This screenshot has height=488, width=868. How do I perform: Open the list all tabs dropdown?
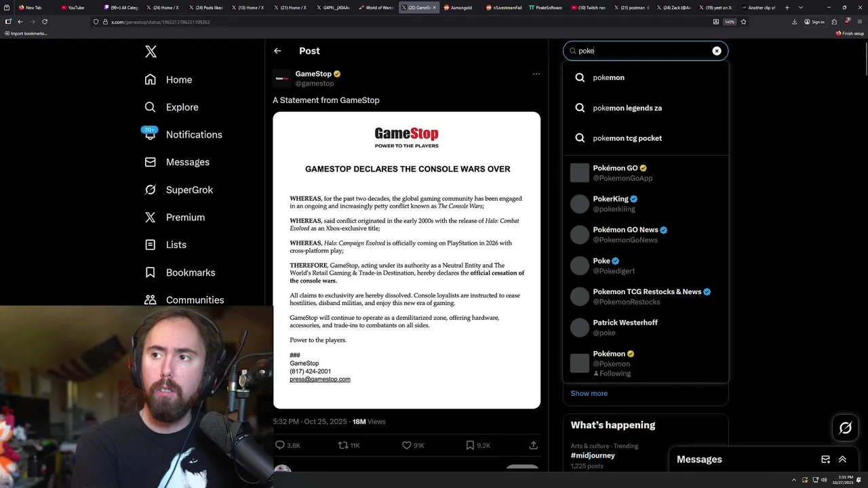click(x=801, y=7)
